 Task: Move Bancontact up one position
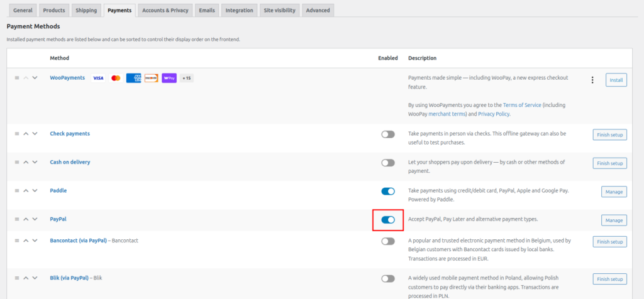pos(26,241)
